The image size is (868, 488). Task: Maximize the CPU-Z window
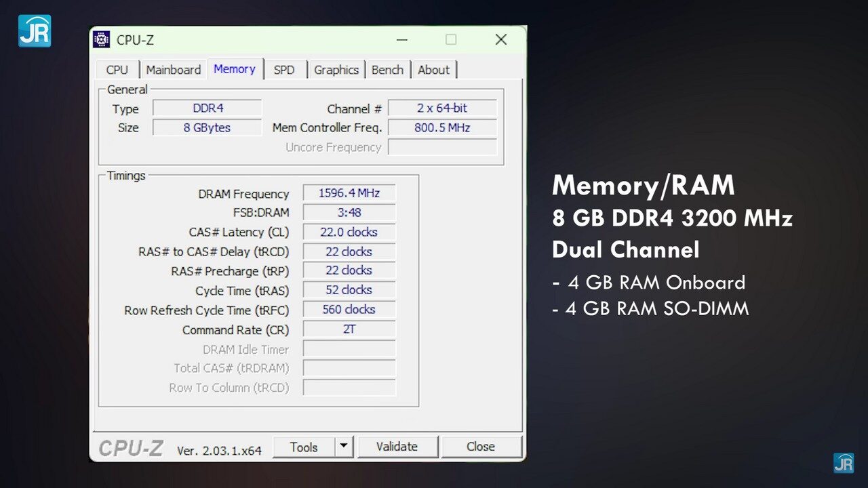tap(451, 39)
